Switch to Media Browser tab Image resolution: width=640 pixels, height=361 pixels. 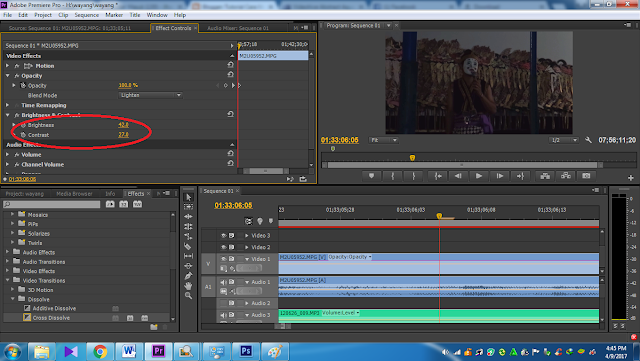point(74,194)
